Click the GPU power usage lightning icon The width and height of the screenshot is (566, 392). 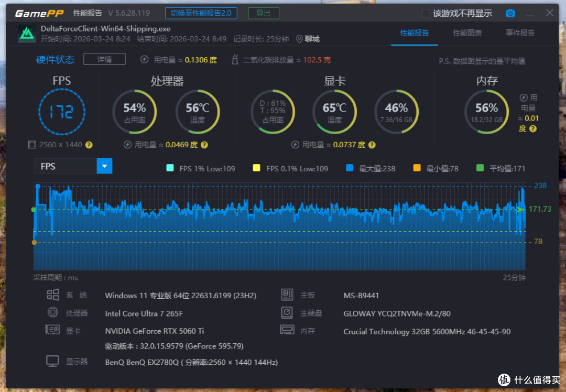[295, 145]
